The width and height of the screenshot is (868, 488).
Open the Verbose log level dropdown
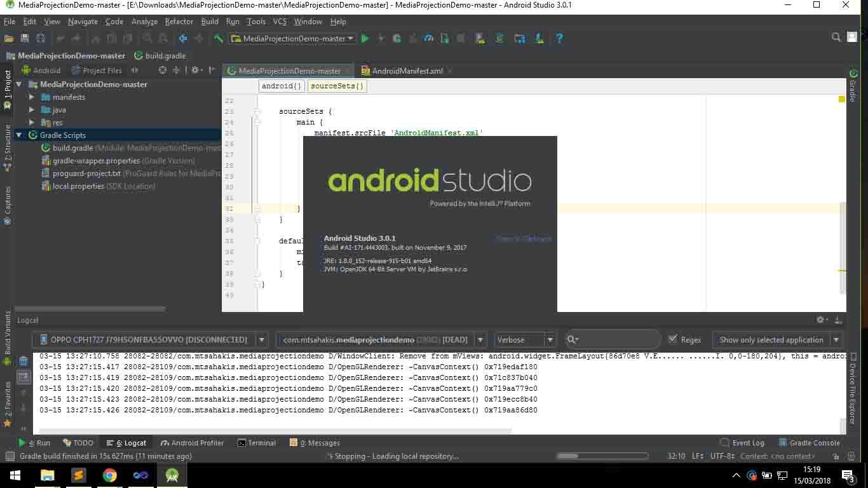click(x=524, y=340)
